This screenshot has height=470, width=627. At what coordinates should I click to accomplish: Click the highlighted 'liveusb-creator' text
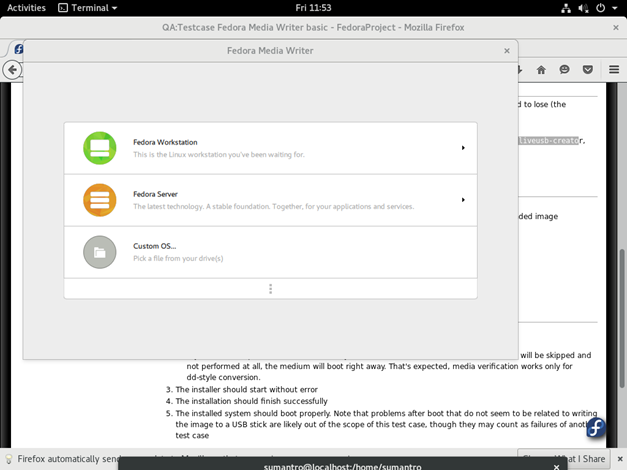click(548, 140)
